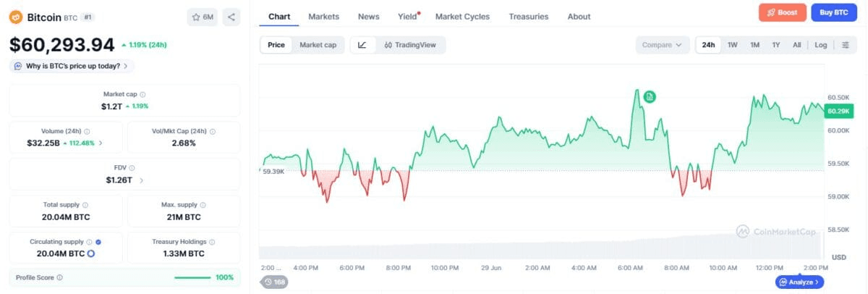Expand the Volume (24h) chevron

[x=101, y=143]
